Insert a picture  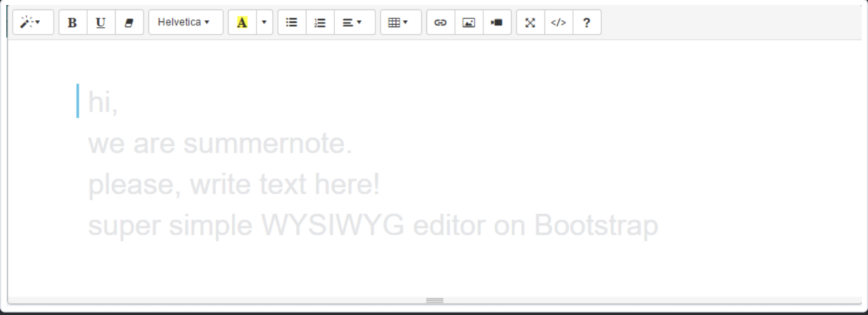click(x=469, y=22)
